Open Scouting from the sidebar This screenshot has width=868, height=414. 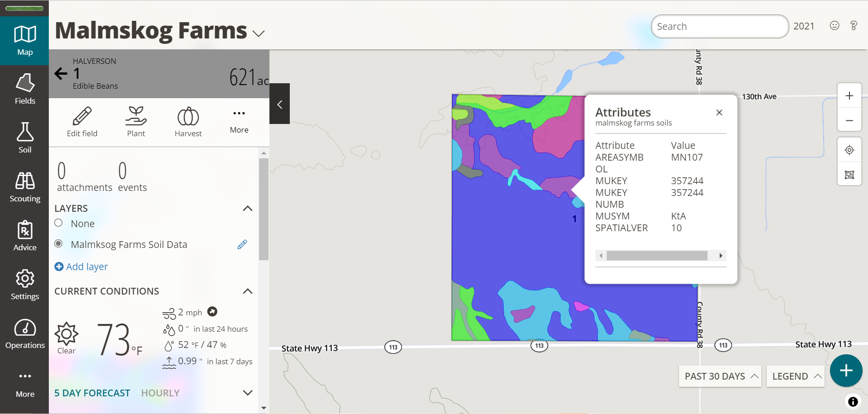(24, 186)
